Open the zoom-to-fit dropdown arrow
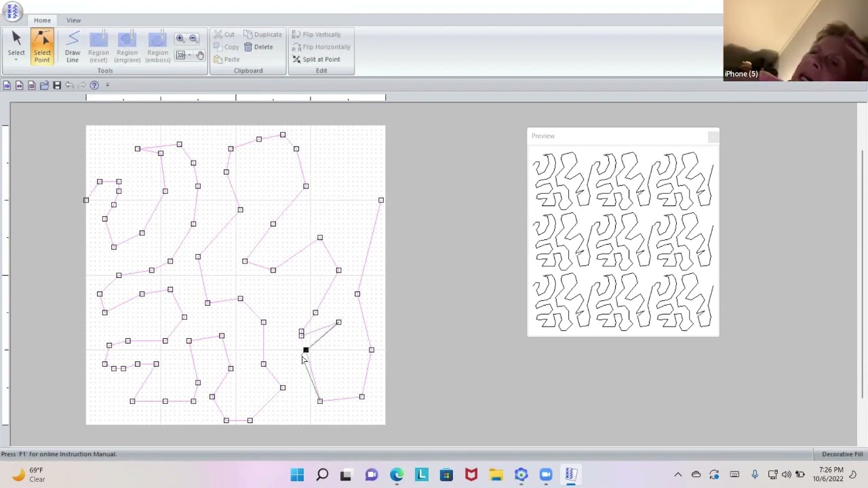868x488 pixels. coord(189,55)
